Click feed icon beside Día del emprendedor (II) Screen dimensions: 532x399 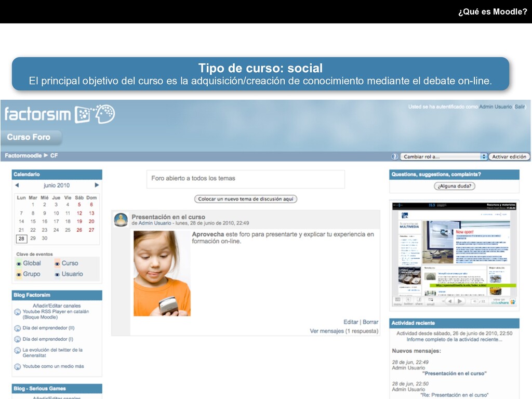click(x=18, y=328)
